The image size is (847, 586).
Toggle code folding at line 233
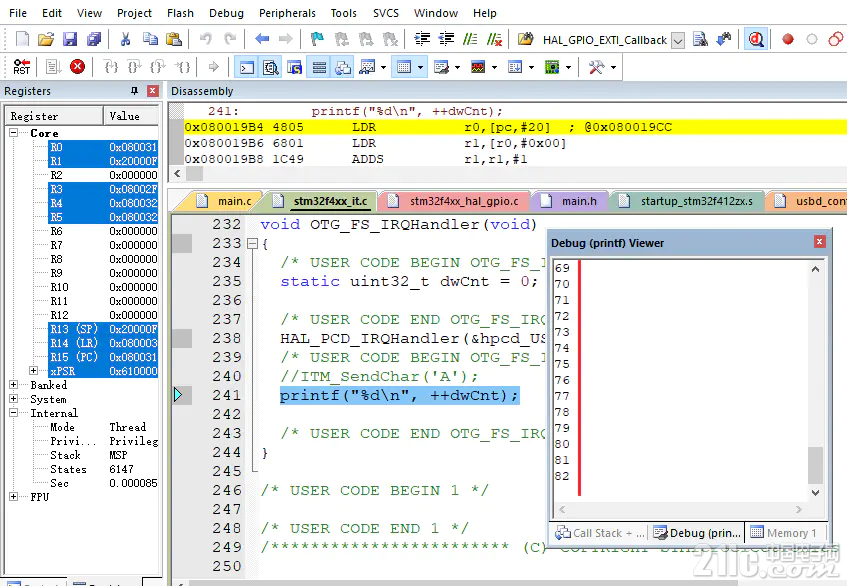252,244
